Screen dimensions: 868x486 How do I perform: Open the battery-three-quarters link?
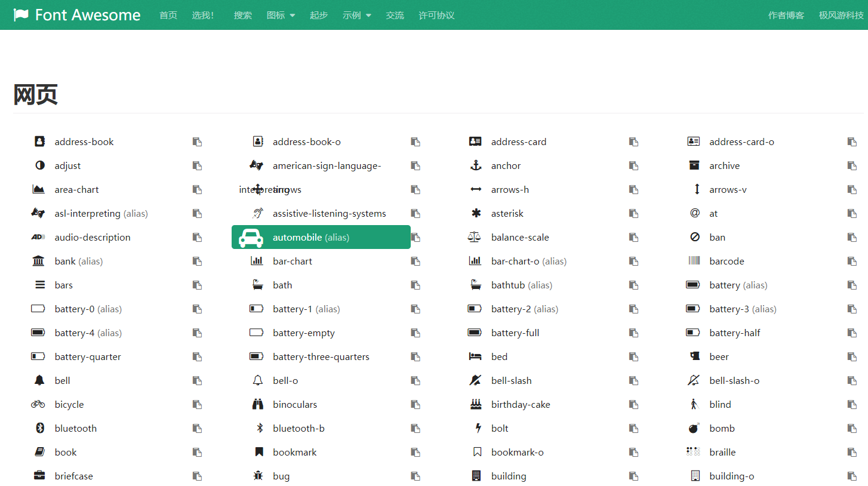coord(321,356)
